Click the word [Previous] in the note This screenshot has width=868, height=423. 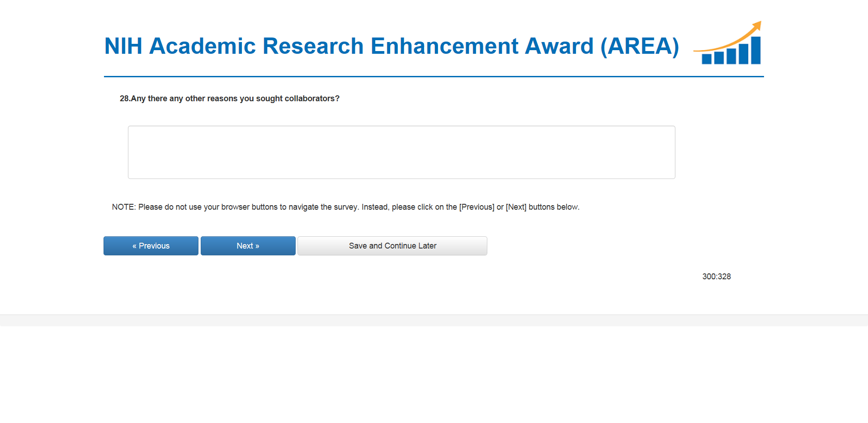[476, 207]
